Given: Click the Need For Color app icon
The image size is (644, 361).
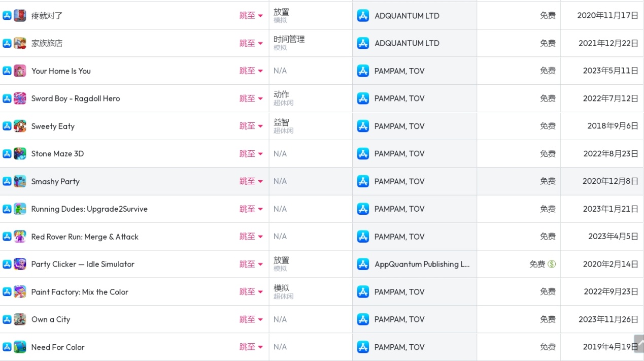Looking at the screenshot, I should pos(20,347).
